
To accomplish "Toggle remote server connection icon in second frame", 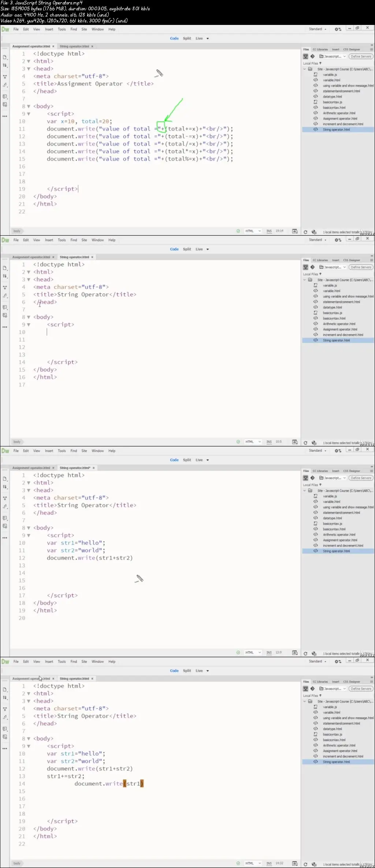I will (306, 267).
